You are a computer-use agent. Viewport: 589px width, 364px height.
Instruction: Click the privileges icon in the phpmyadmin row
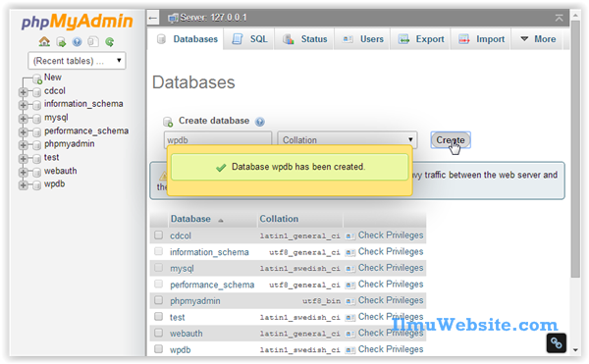tap(350, 301)
